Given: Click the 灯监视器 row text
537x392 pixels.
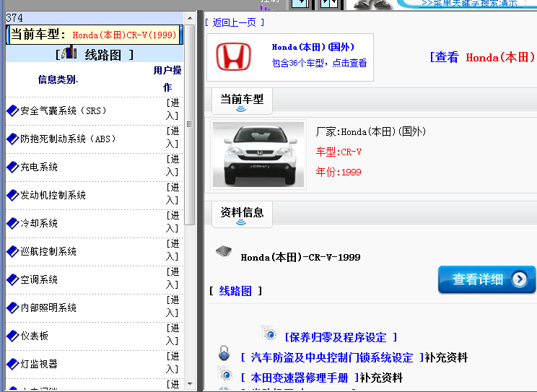Looking at the screenshot, I should click(39, 364).
